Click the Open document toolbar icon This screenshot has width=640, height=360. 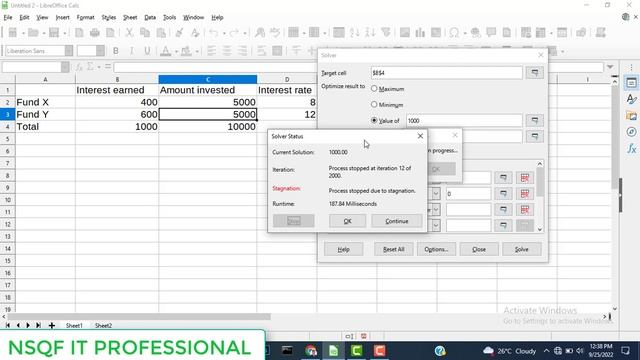pos(33,33)
